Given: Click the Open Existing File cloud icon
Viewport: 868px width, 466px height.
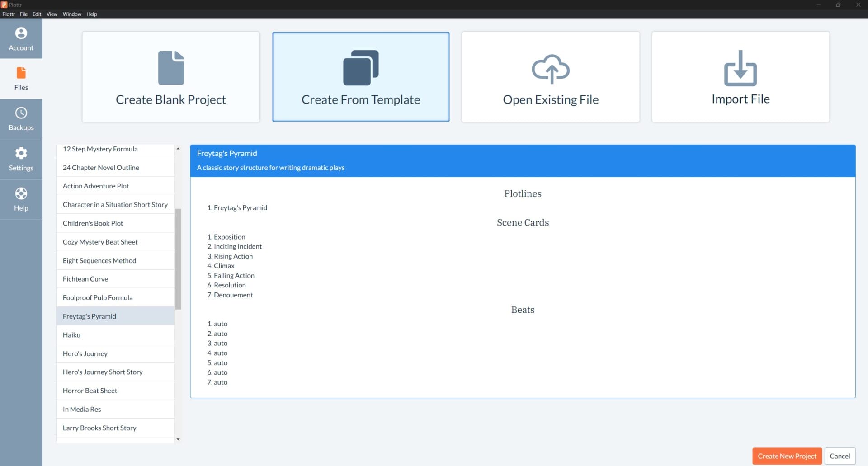Looking at the screenshot, I should click(550, 69).
